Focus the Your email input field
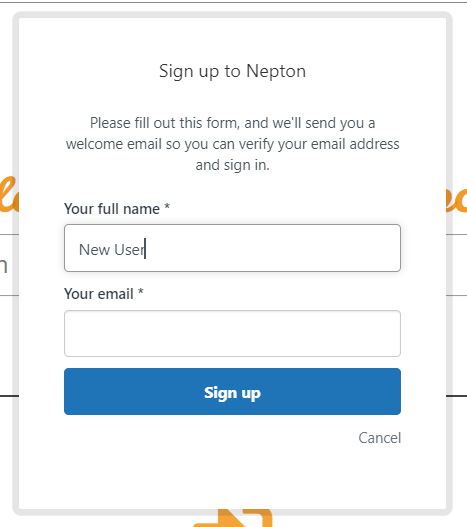467x527 pixels. [x=232, y=333]
